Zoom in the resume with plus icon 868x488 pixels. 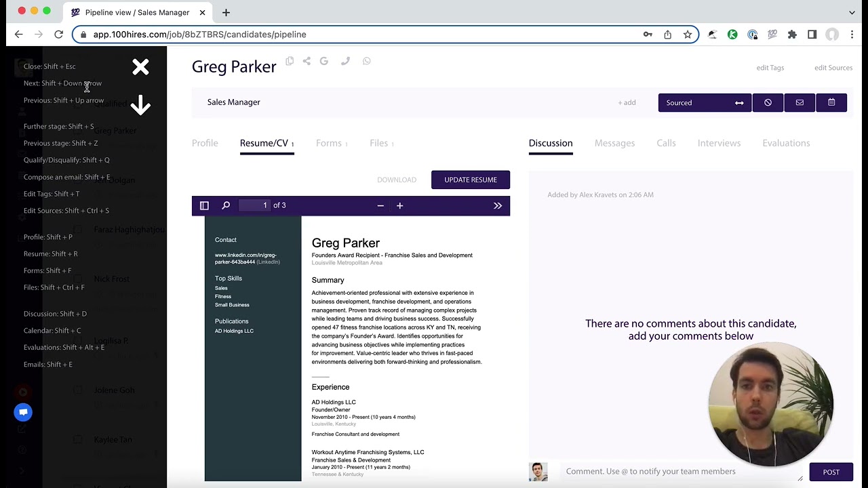399,205
